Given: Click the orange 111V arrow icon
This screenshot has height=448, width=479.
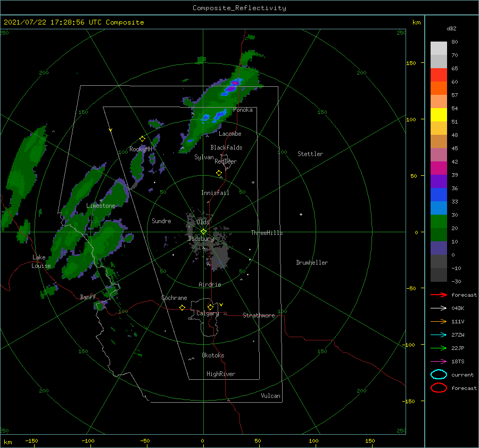Looking at the screenshot, I should (x=439, y=321).
